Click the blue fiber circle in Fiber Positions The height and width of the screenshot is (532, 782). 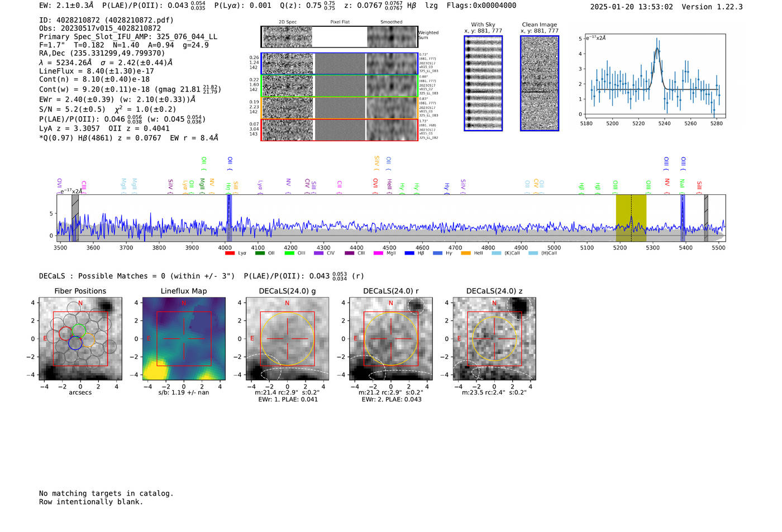[75, 343]
